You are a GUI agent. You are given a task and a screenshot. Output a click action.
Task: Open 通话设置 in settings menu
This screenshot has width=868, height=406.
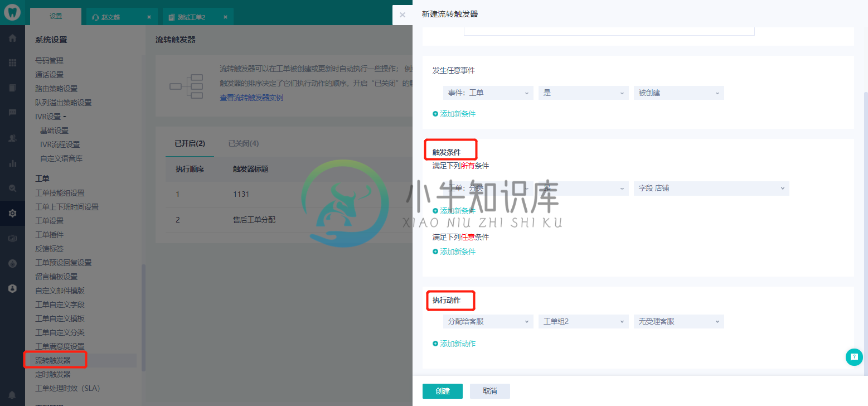(x=49, y=75)
